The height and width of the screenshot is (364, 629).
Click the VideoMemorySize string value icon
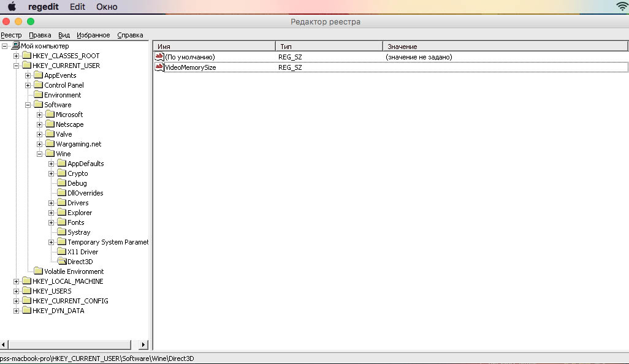pos(159,67)
